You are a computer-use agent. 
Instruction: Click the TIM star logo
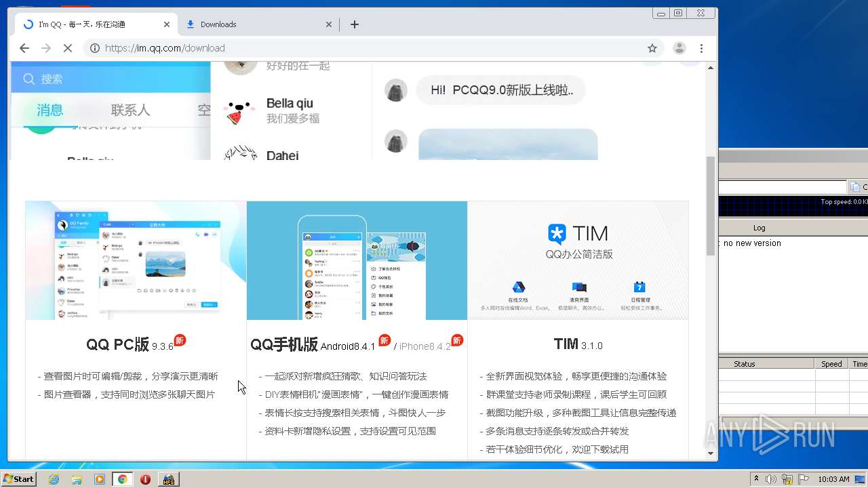click(557, 234)
